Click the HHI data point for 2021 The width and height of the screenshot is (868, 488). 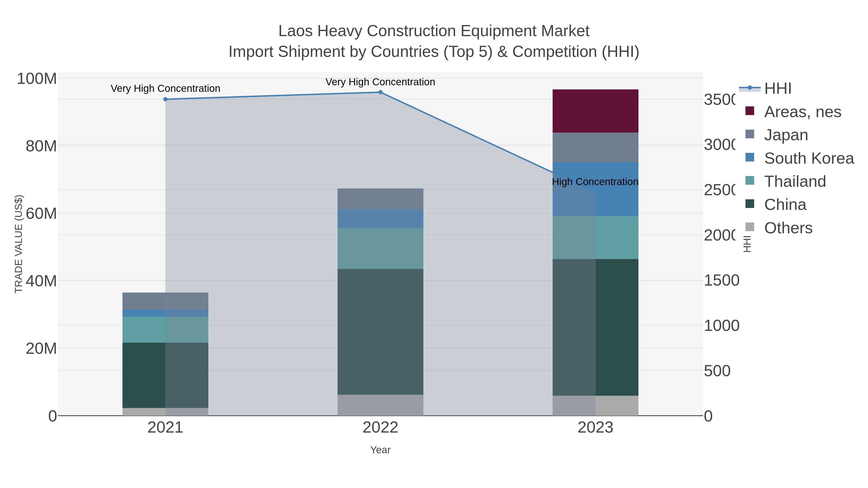pos(165,99)
